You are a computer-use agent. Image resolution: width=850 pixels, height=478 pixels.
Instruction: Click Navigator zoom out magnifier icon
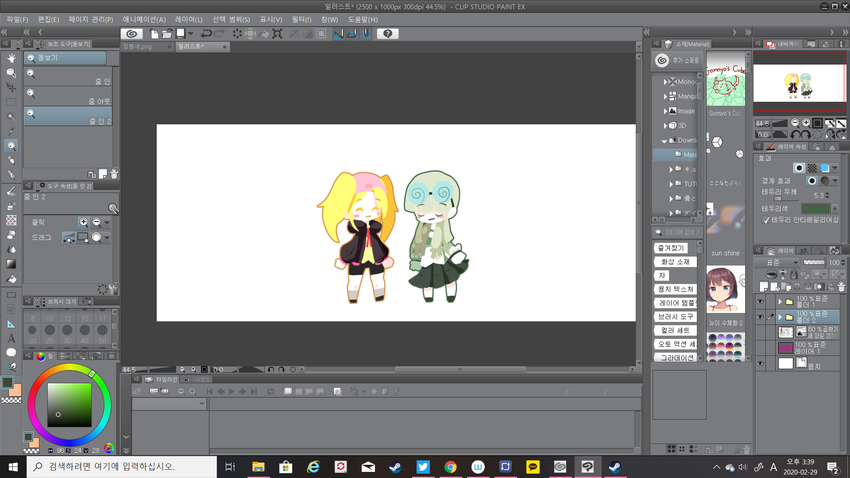(795, 123)
